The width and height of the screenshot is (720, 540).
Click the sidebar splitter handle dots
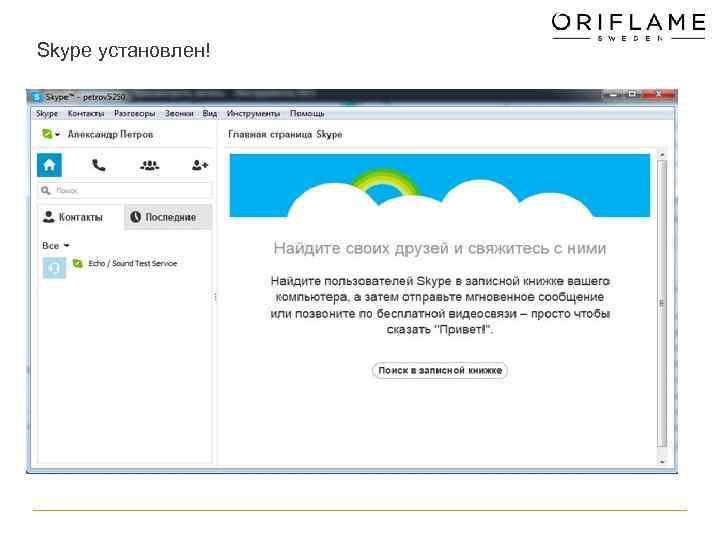pyautogui.click(x=215, y=297)
